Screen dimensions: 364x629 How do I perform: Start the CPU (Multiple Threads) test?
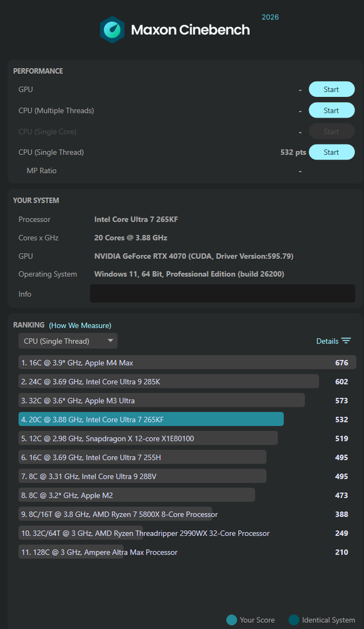click(331, 110)
